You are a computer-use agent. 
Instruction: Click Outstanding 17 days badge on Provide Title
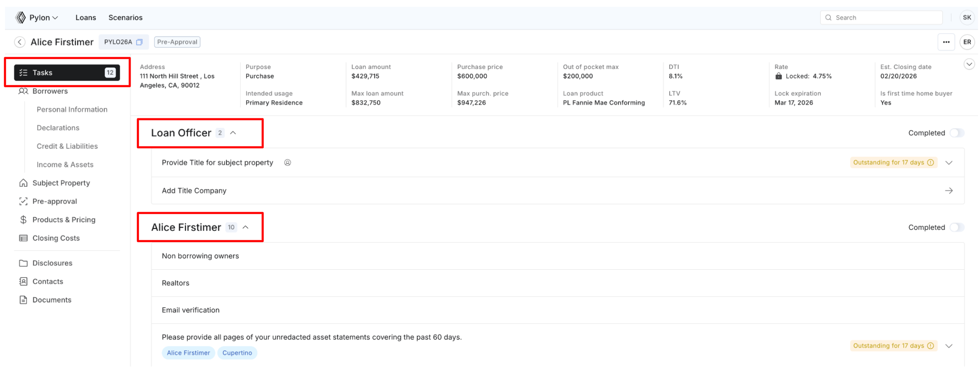click(893, 163)
